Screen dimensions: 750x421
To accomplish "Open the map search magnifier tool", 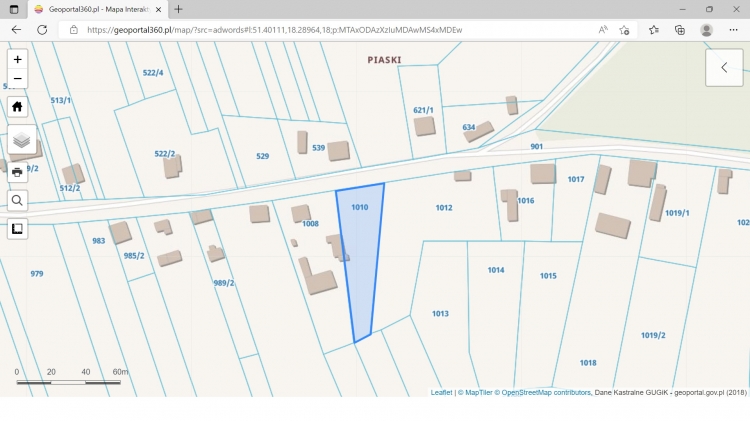I will click(17, 200).
